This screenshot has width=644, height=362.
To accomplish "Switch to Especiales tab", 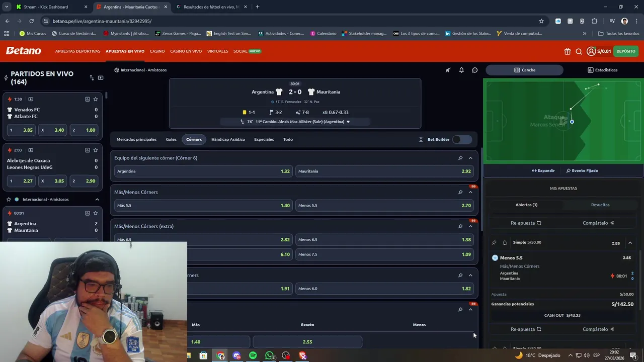I will (x=264, y=139).
